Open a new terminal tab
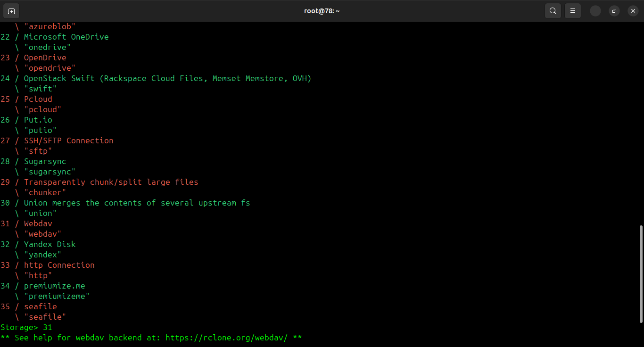This screenshot has height=347, width=644. tap(11, 11)
